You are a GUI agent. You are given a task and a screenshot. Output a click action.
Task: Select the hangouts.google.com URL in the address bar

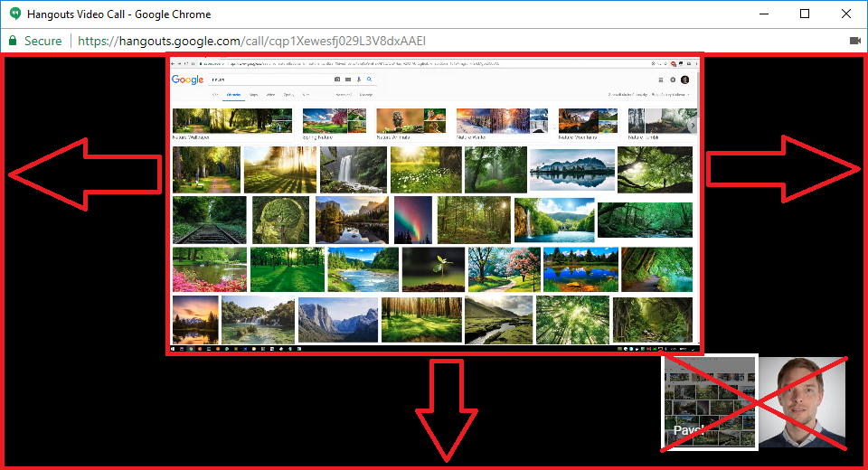click(x=251, y=41)
